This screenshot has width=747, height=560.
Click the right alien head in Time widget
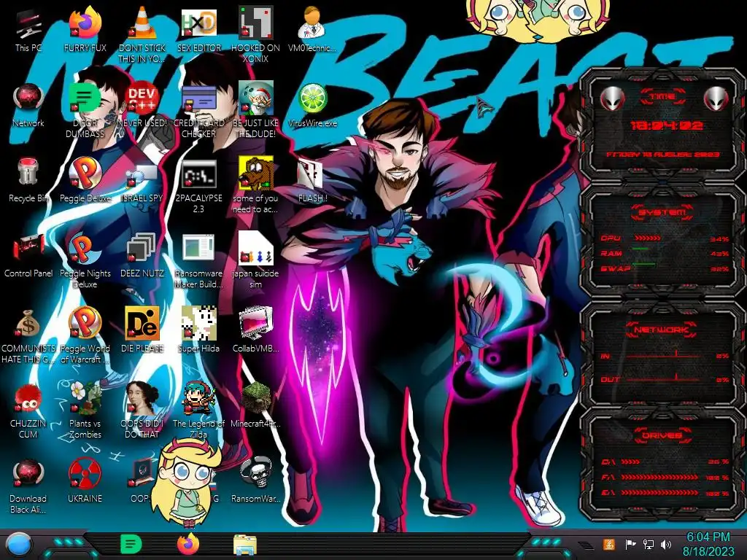tap(716, 98)
